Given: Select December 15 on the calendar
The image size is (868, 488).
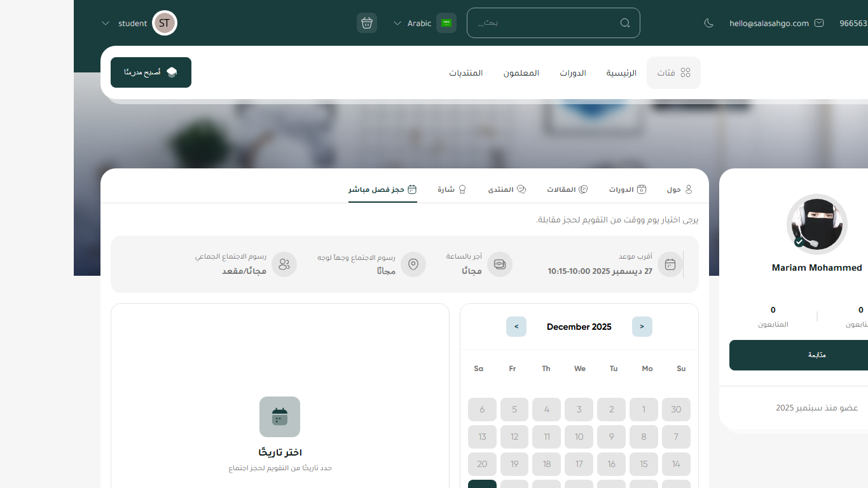Looking at the screenshot, I should coord(644,464).
